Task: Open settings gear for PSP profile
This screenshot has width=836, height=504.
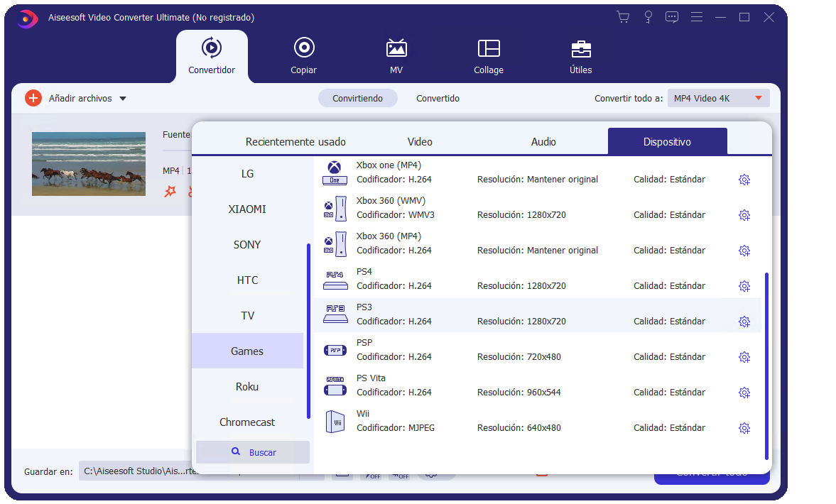Action: [x=744, y=357]
